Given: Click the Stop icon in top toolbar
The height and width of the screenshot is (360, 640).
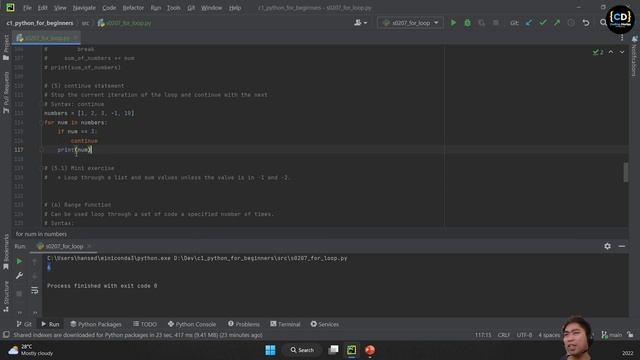Looking at the screenshot, I should click(x=496, y=23).
